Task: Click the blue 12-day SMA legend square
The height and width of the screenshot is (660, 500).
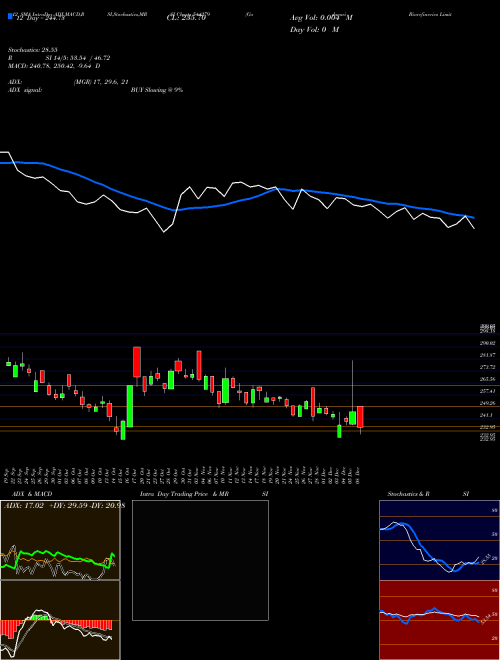Action: pos(10,16)
